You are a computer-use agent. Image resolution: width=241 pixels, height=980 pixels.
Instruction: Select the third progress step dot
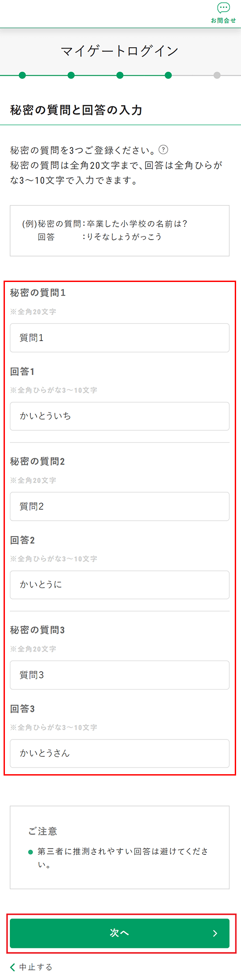120,75
